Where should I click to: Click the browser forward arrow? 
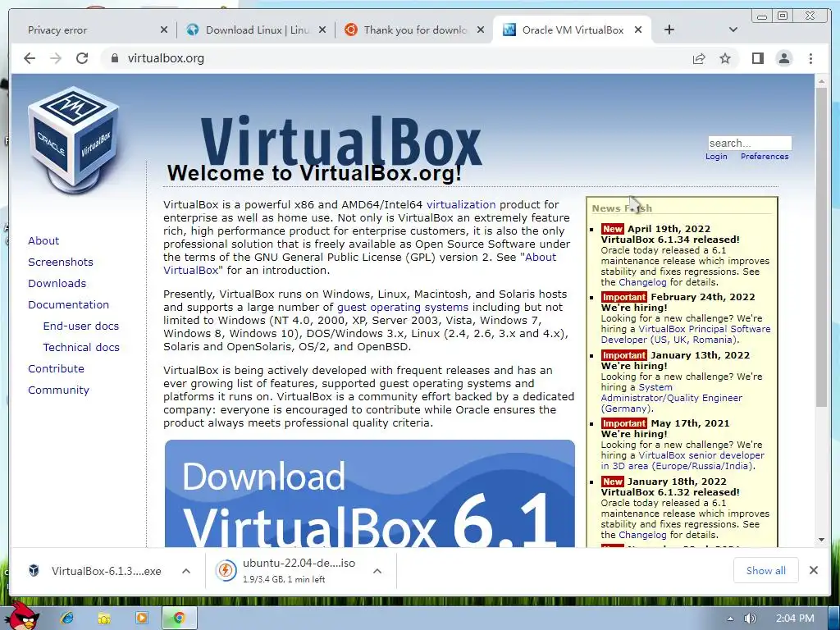pos(56,58)
